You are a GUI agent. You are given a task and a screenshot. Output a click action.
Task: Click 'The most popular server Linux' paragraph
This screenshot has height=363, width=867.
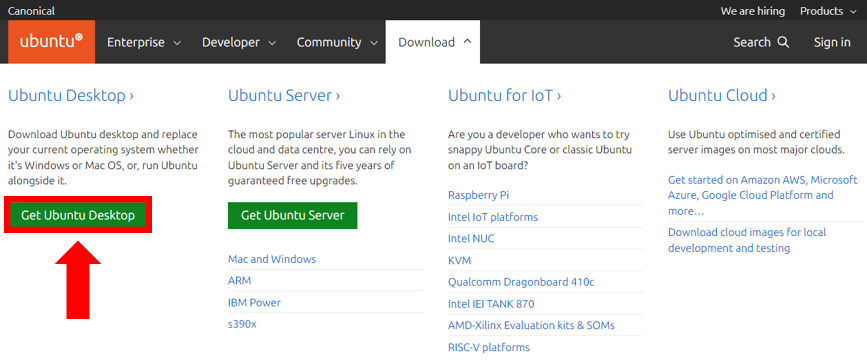(320, 158)
